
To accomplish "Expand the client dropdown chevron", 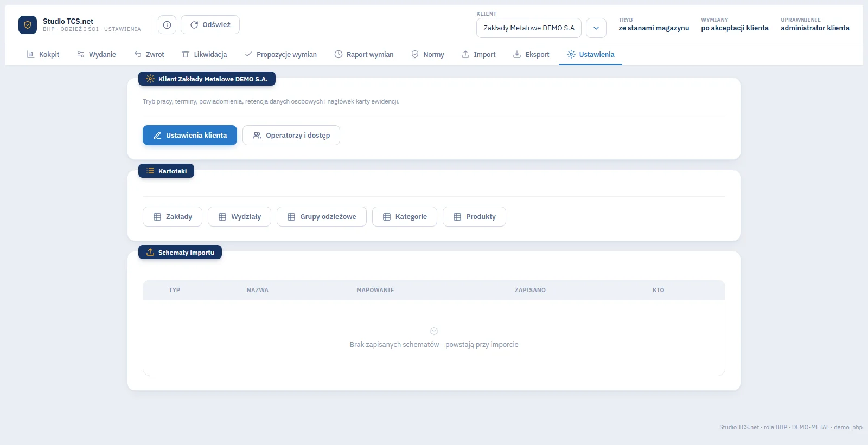I will pyautogui.click(x=596, y=28).
